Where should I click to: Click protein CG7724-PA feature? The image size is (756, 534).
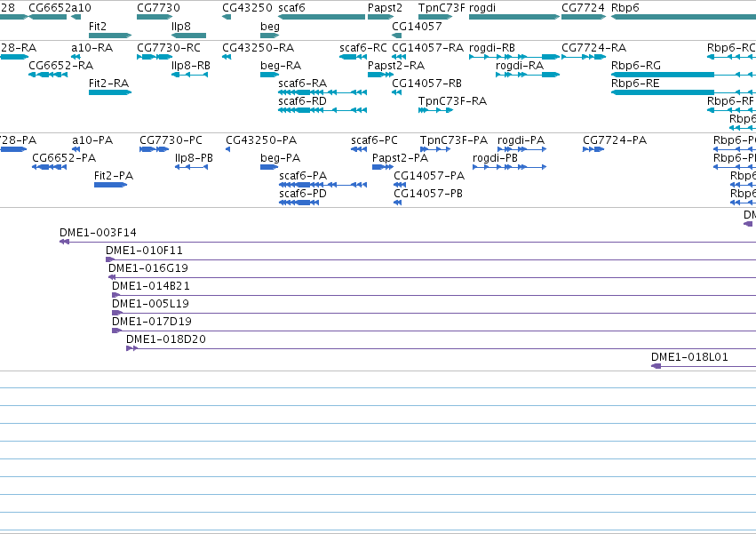pyautogui.click(x=593, y=149)
